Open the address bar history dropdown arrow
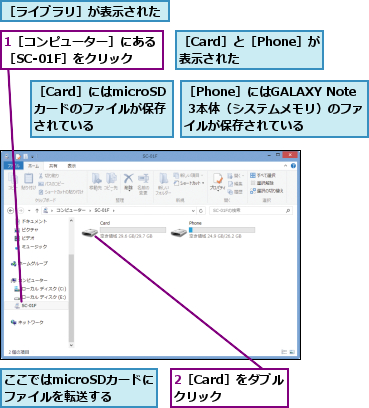Screen dimensions: 369x408 [193, 211]
